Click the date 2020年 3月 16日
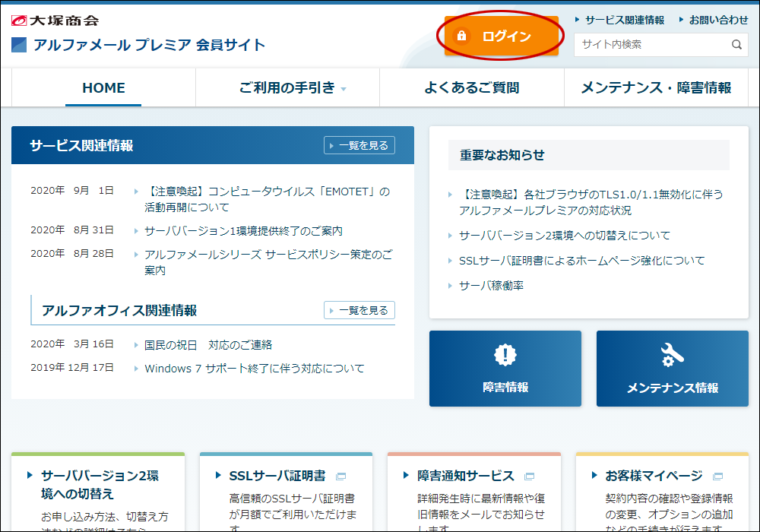The width and height of the screenshot is (760, 532). 71,344
